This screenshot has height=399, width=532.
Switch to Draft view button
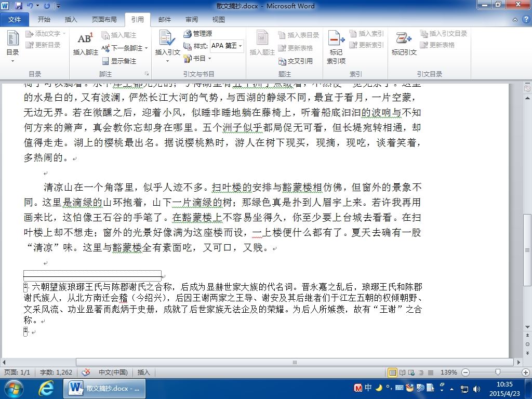(x=431, y=372)
